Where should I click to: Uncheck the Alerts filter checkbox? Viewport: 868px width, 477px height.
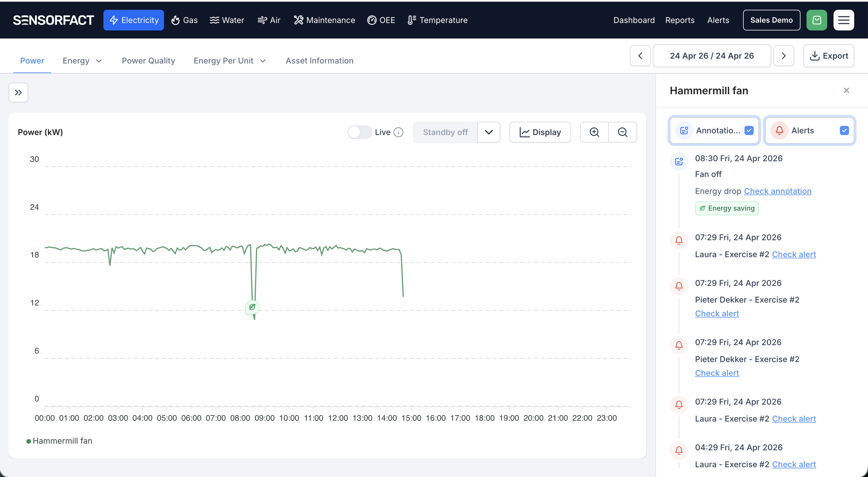tap(844, 130)
